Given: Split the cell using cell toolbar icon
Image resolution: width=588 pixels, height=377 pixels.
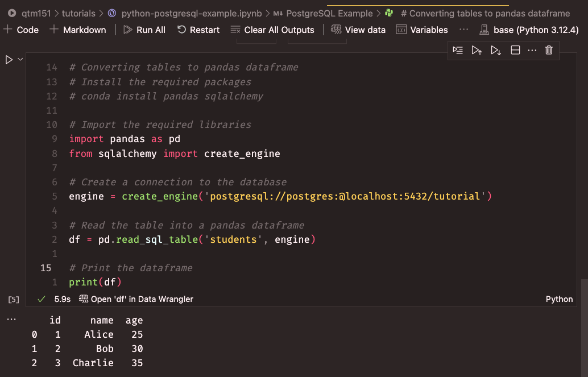Looking at the screenshot, I should [x=515, y=51].
